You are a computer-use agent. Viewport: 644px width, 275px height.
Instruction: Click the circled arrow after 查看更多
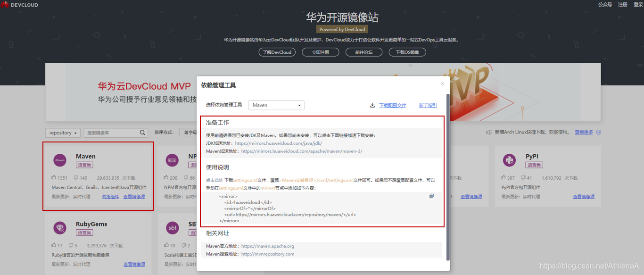click(599, 133)
